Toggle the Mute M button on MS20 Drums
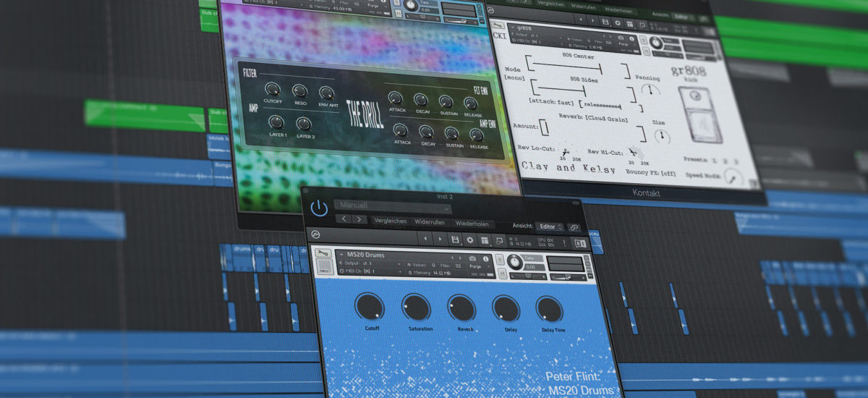 point(502,274)
